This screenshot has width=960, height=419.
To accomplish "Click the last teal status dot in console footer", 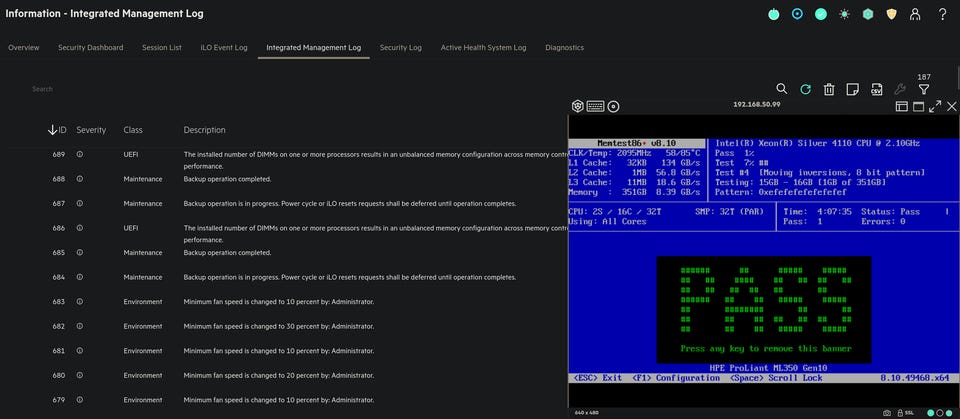I will point(948,413).
